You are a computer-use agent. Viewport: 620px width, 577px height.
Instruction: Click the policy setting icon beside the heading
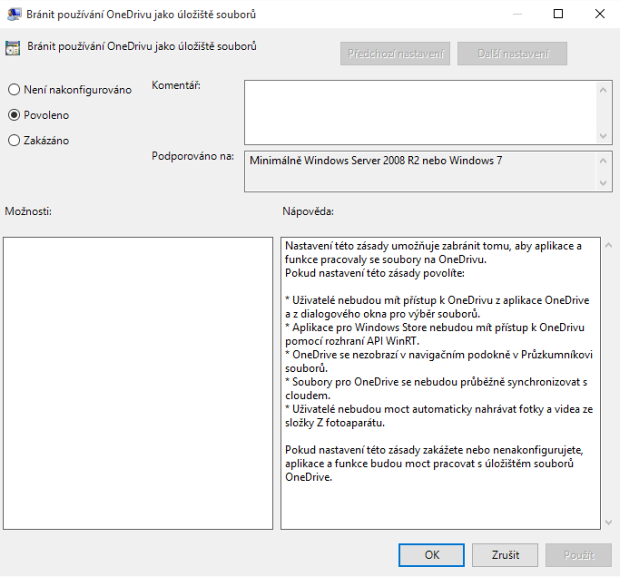(x=13, y=48)
